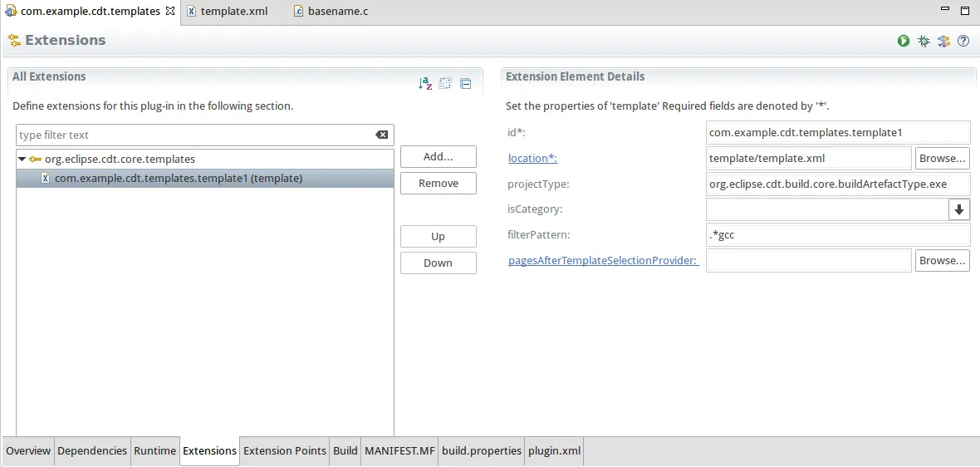Close the com.example.cdt.templates editor tab

(170, 12)
